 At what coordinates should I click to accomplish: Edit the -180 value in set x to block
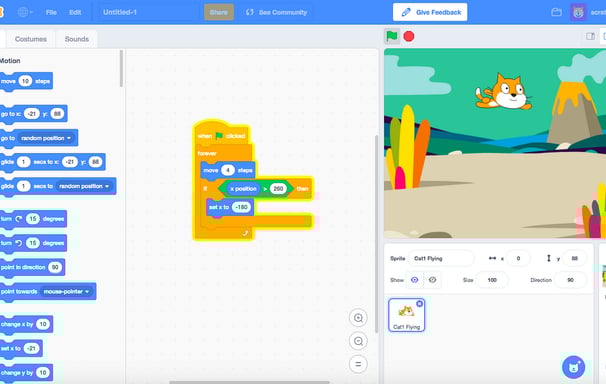click(x=241, y=207)
